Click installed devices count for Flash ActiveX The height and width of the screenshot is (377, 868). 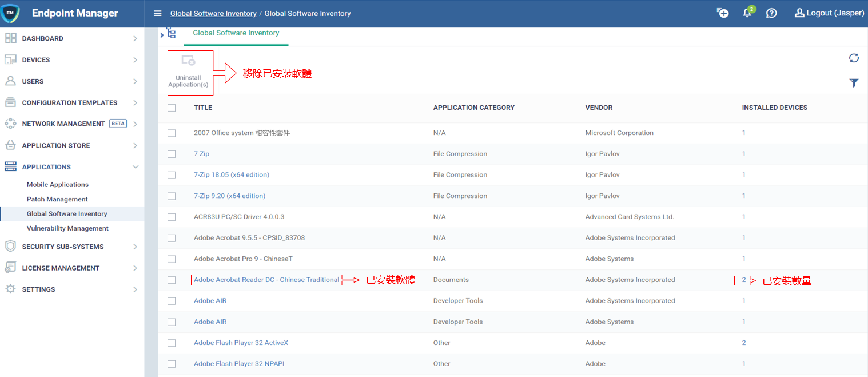tap(744, 343)
